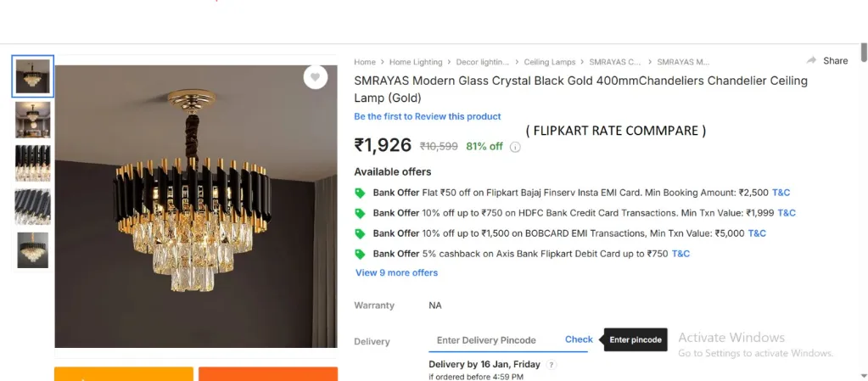Expand View 9 more offers
The height and width of the screenshot is (381, 868).
pyautogui.click(x=396, y=273)
